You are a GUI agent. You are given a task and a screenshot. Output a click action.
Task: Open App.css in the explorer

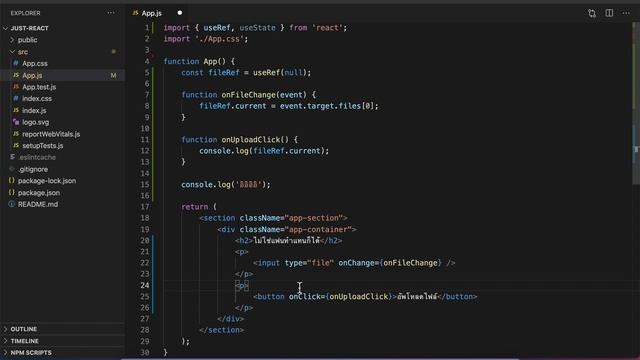pyautogui.click(x=35, y=64)
